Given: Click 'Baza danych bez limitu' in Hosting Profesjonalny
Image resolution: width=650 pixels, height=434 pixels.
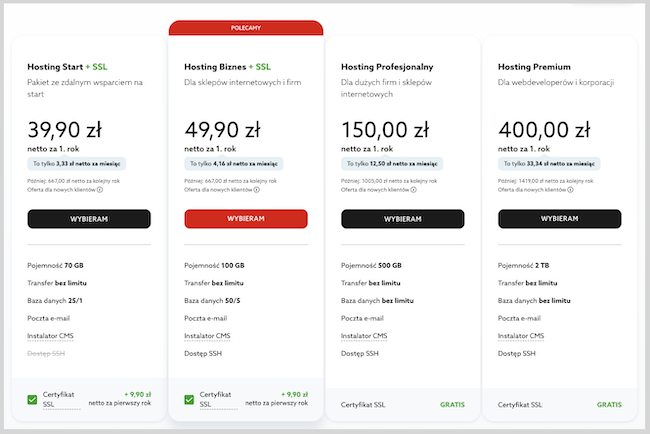Looking at the screenshot, I should click(377, 301).
